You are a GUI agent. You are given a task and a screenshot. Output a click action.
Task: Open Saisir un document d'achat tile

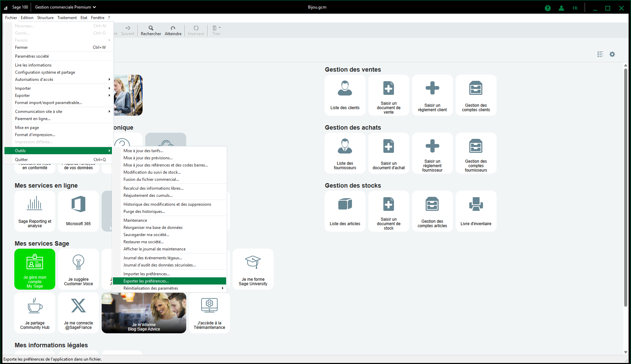point(388,153)
